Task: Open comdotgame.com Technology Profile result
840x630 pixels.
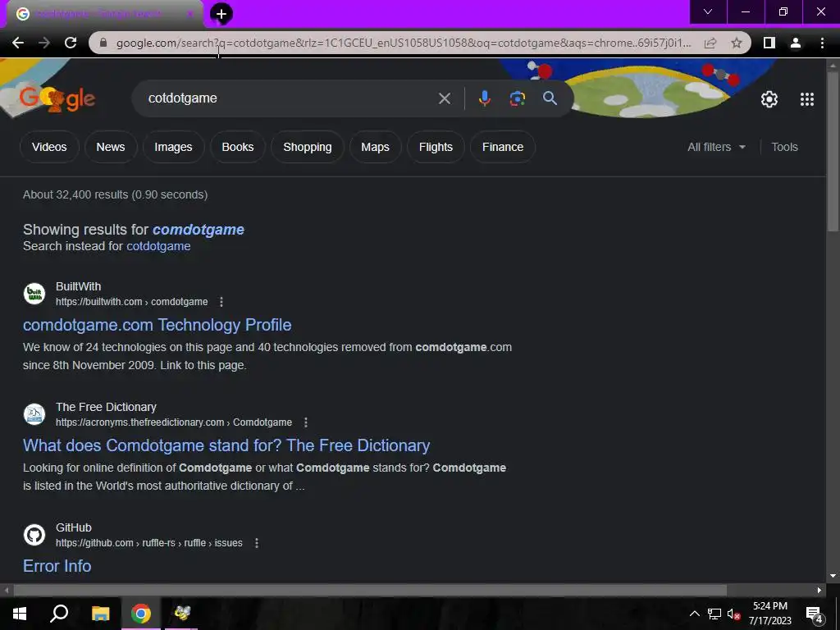Action: (157, 325)
